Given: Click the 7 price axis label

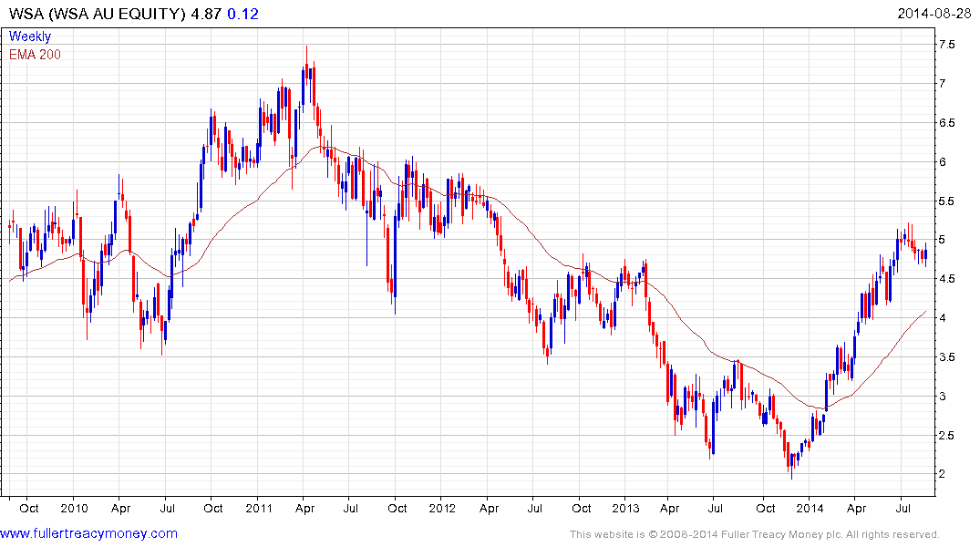Looking at the screenshot, I should [x=942, y=83].
